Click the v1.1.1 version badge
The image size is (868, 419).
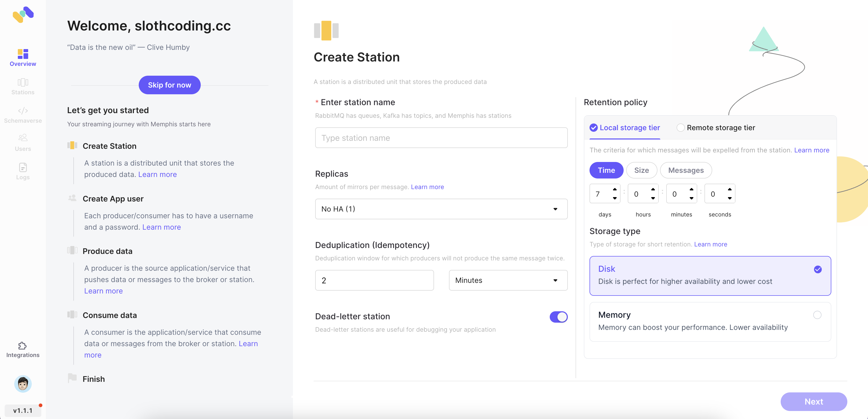pyautogui.click(x=23, y=410)
